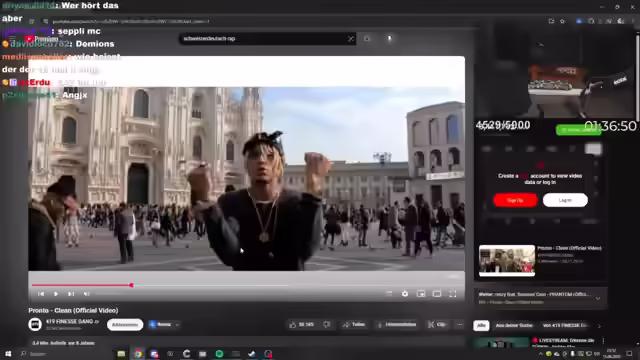Open the Pronto - Clean (Official Video) title in sidebar

(569, 248)
